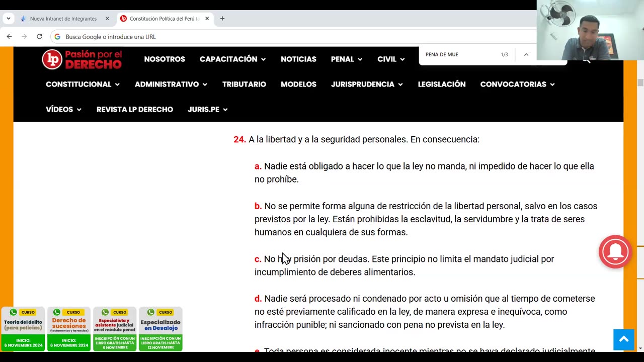The width and height of the screenshot is (644, 362).
Task: Click the Google icon in address bar
Action: [x=57, y=37]
